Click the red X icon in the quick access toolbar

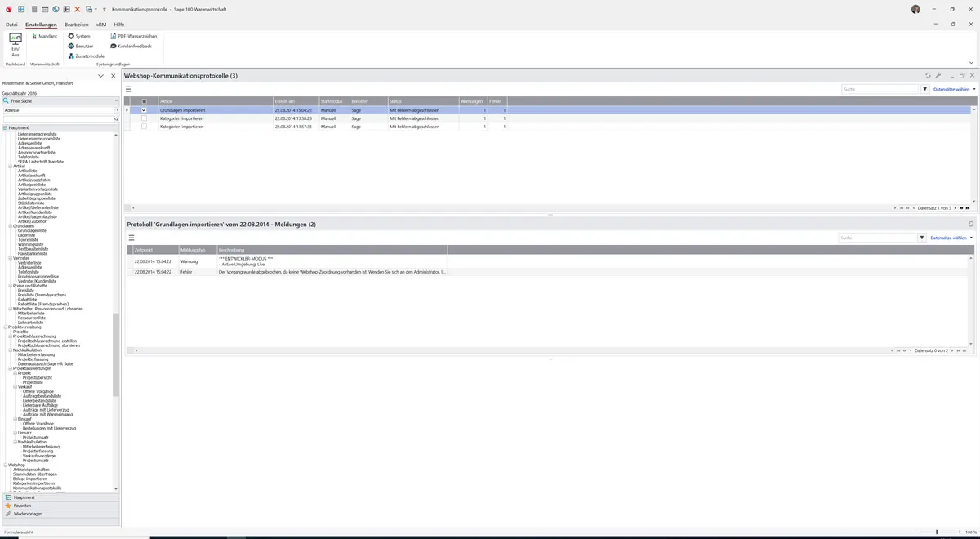click(x=78, y=9)
